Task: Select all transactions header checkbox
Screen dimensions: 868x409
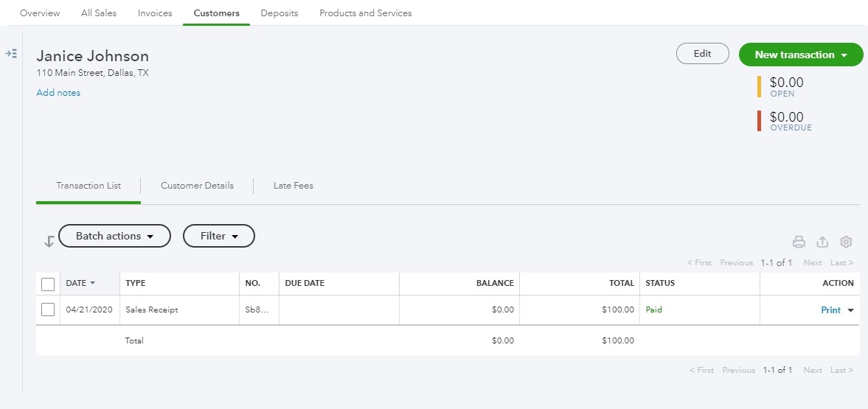Action: click(x=48, y=284)
